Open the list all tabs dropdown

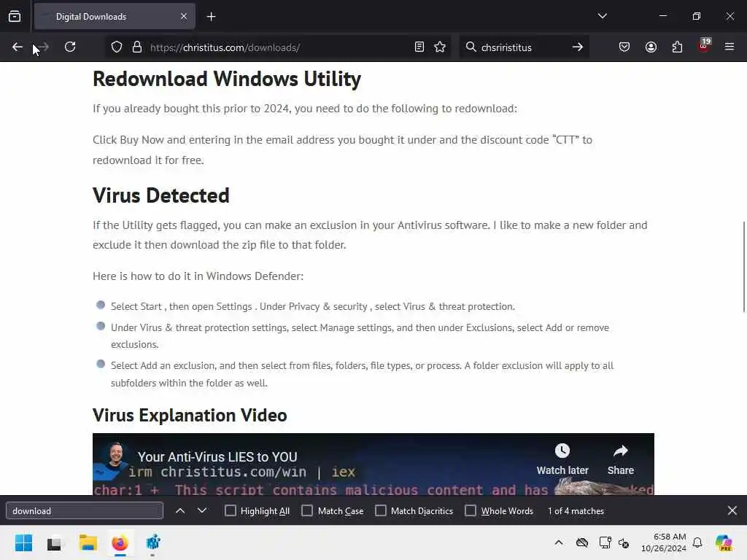click(x=602, y=16)
